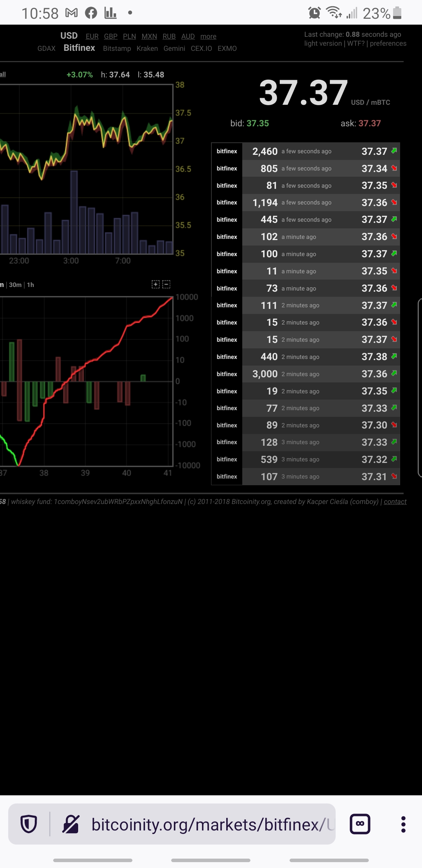This screenshot has height=868, width=422.
Task: Set chart interval to 30m
Action: [15, 285]
